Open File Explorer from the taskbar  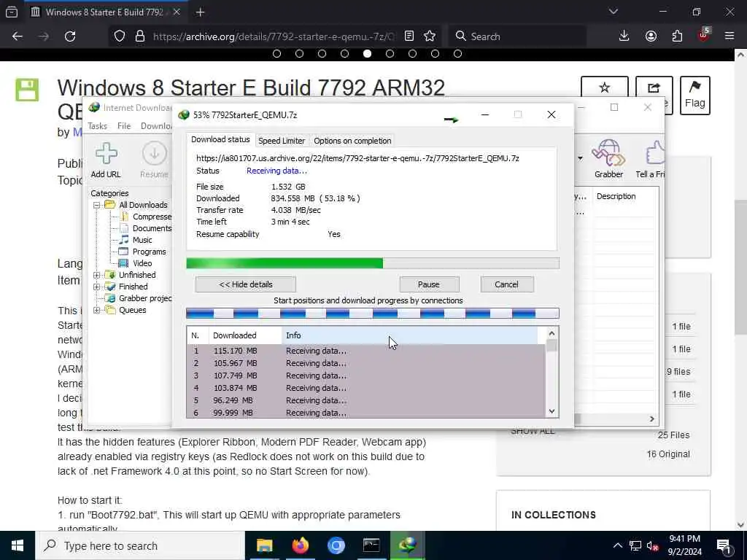pos(264,545)
